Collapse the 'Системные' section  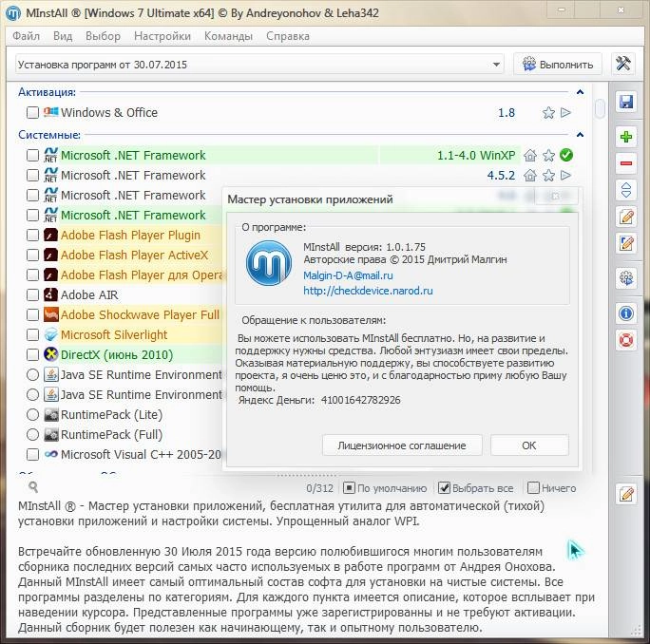pyautogui.click(x=580, y=135)
